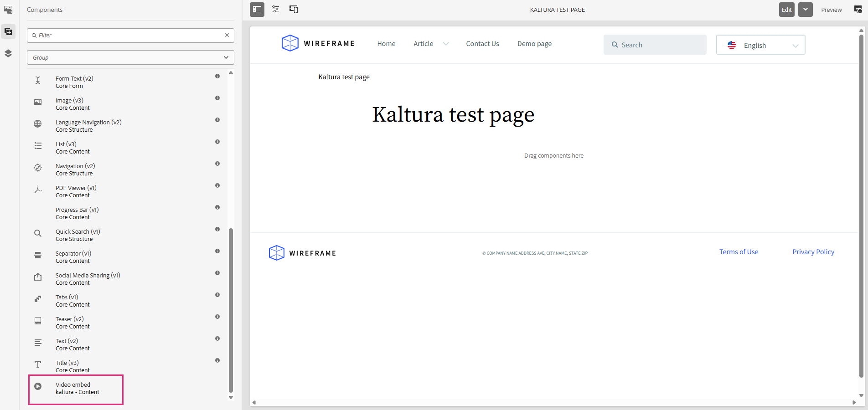Show info for Image (v3) component
The height and width of the screenshot is (410, 868).
coord(217,98)
